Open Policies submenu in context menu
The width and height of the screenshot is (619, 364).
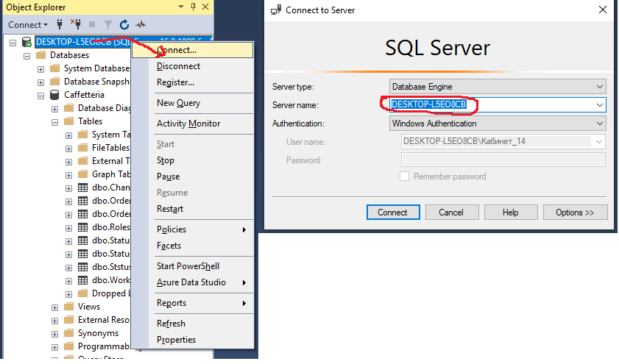pos(192,229)
